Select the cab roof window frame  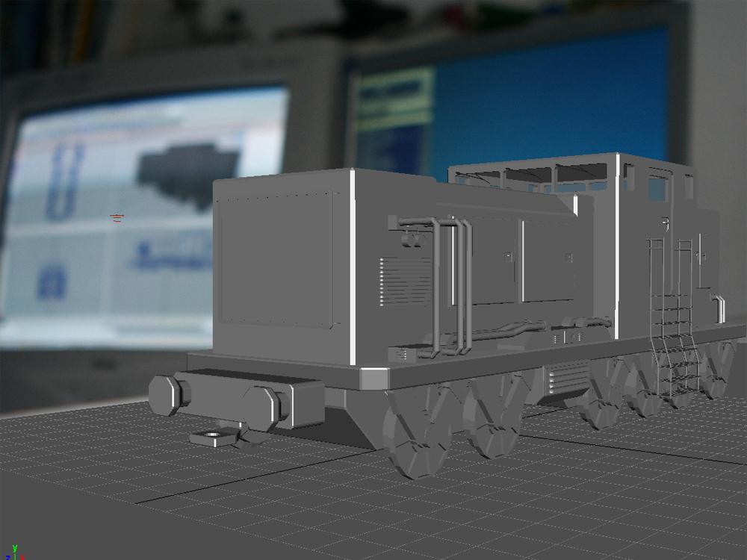pyautogui.click(x=532, y=177)
